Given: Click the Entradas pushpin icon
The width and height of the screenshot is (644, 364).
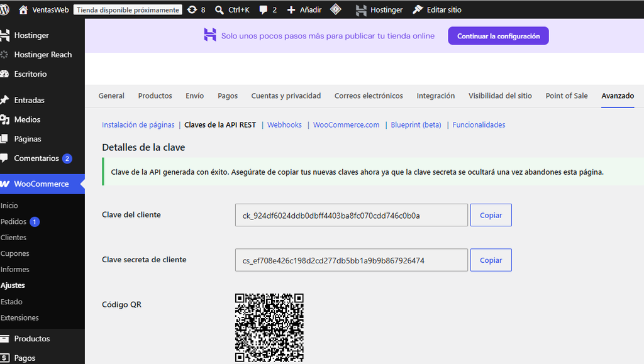Looking at the screenshot, I should click(4, 100).
